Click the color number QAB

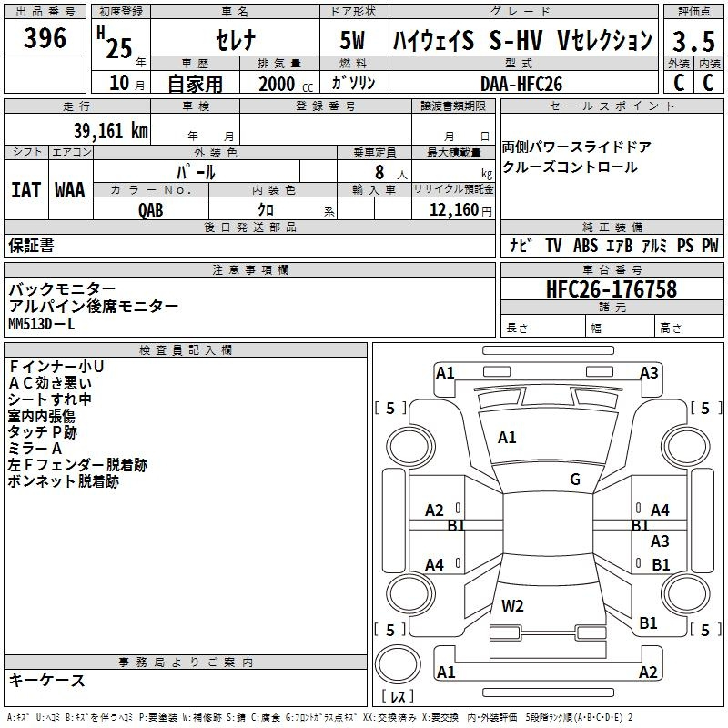click(x=151, y=210)
